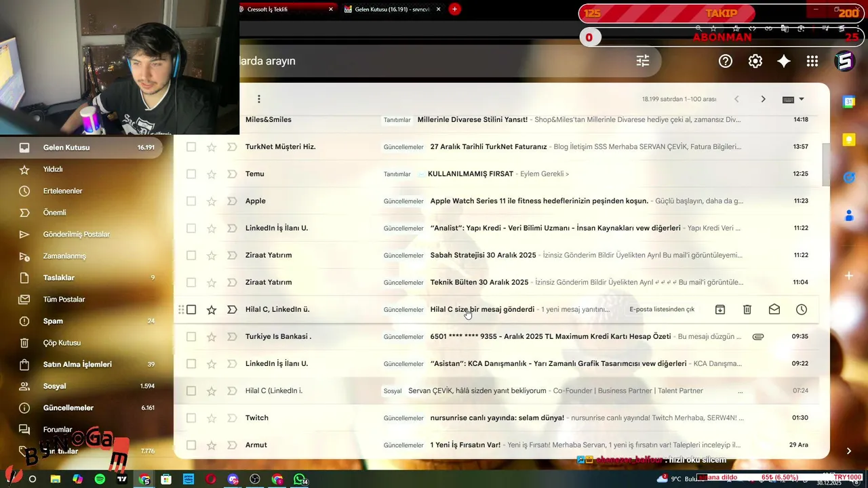This screenshot has width=868, height=488.
Task: Open Gmail support help icon
Action: tap(726, 61)
